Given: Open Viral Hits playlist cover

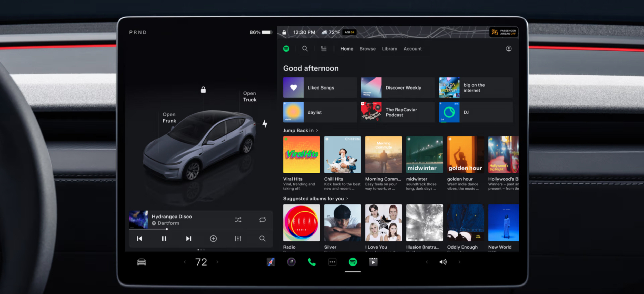Looking at the screenshot, I should (301, 154).
